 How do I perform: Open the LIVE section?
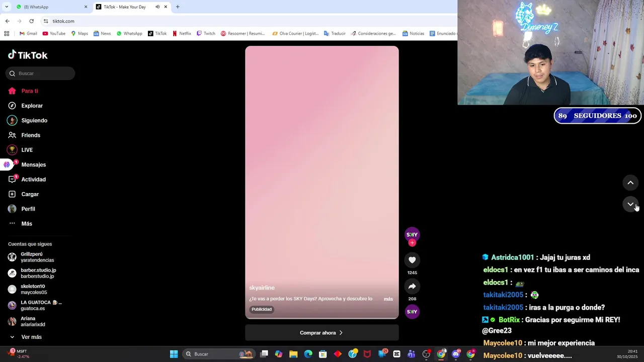point(27,150)
